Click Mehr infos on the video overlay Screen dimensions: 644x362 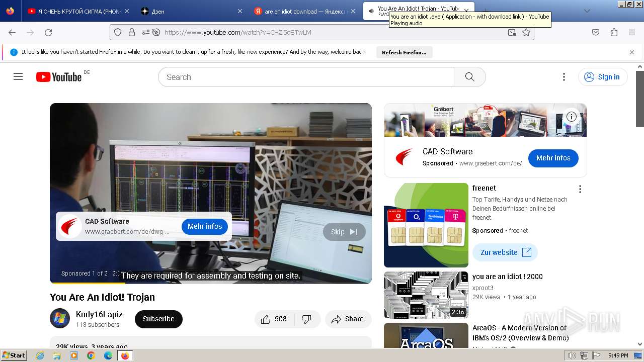point(205,226)
